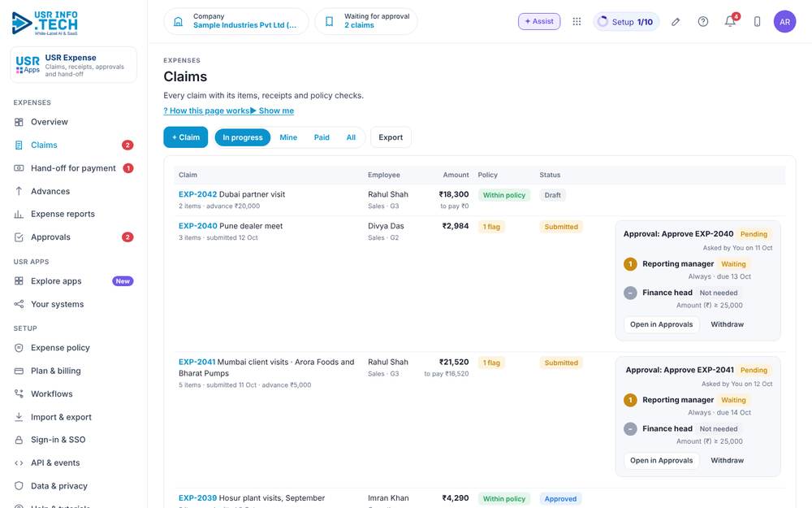812x508 pixels.
Task: Click the API & events code icon
Action: tap(19, 463)
